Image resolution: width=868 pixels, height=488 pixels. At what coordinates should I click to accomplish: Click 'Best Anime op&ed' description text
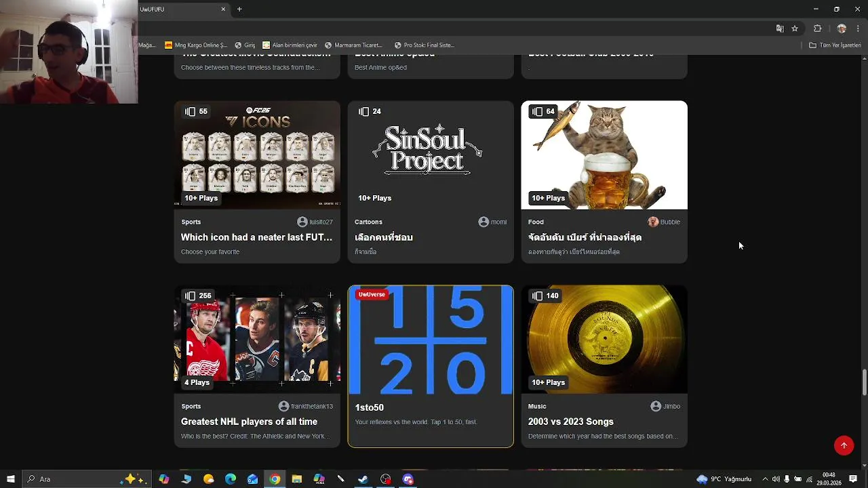tap(380, 67)
